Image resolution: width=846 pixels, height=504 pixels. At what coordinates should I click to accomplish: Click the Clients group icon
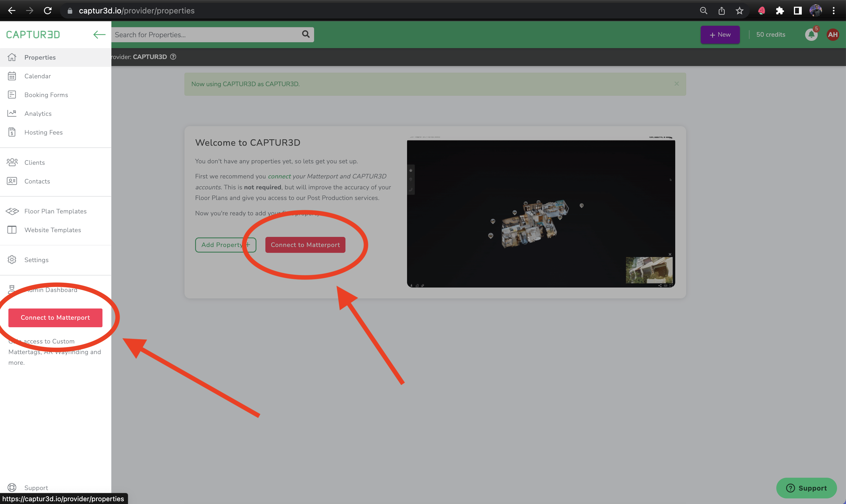pyautogui.click(x=12, y=162)
